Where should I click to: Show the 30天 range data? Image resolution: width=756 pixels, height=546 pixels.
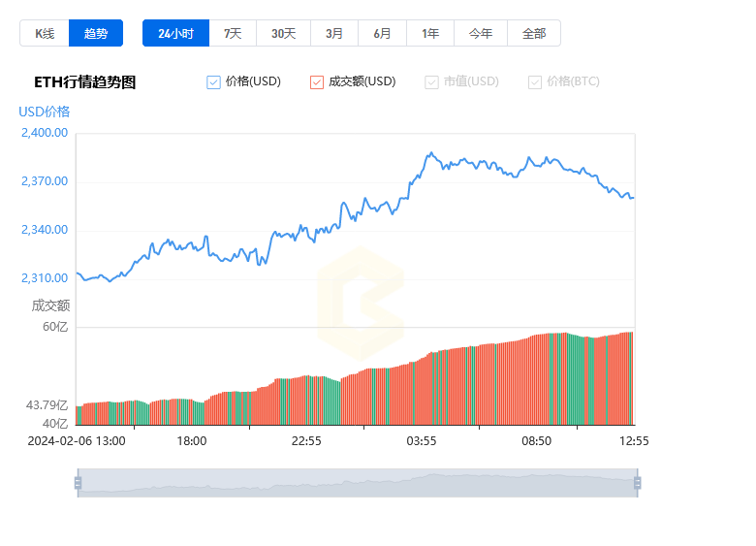[x=283, y=33]
